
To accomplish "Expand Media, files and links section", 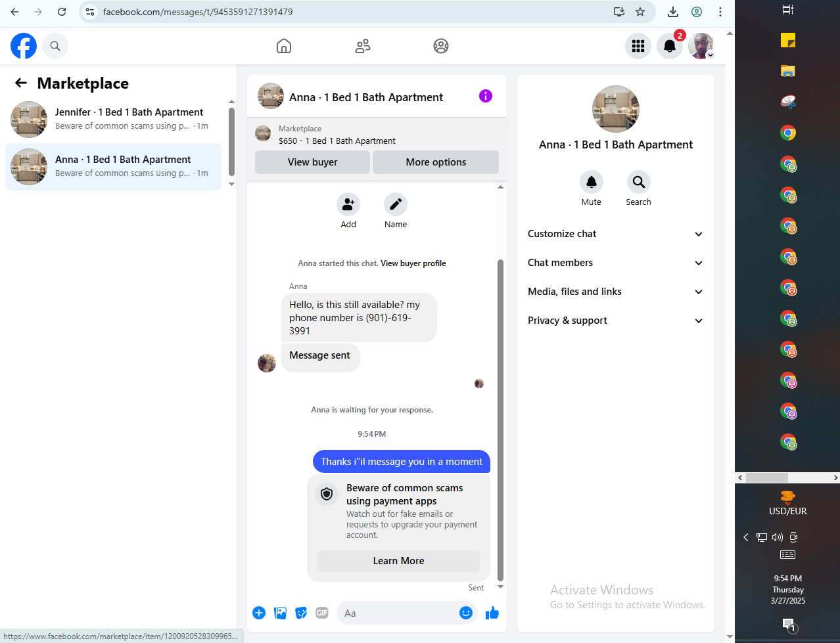I will tap(615, 292).
